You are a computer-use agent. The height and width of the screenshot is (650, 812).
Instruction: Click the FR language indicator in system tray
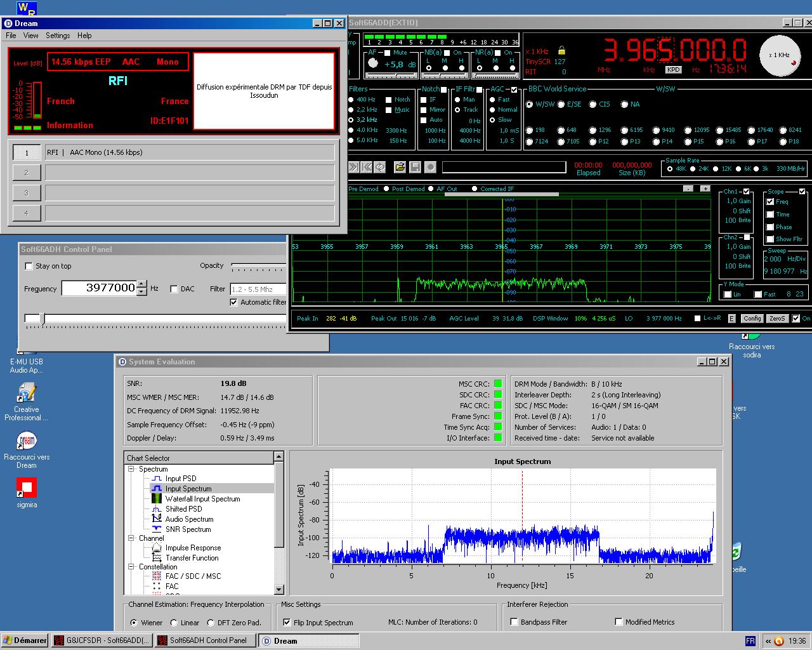tap(750, 641)
